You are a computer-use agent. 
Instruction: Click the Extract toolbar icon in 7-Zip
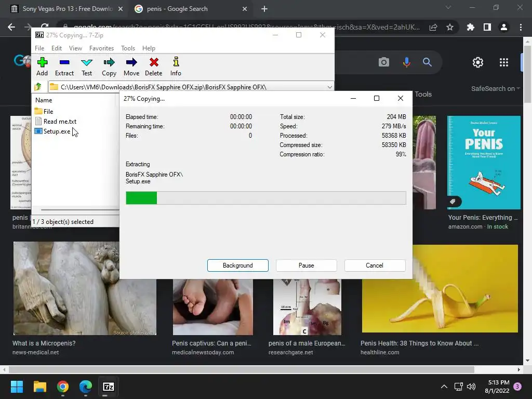click(64, 66)
